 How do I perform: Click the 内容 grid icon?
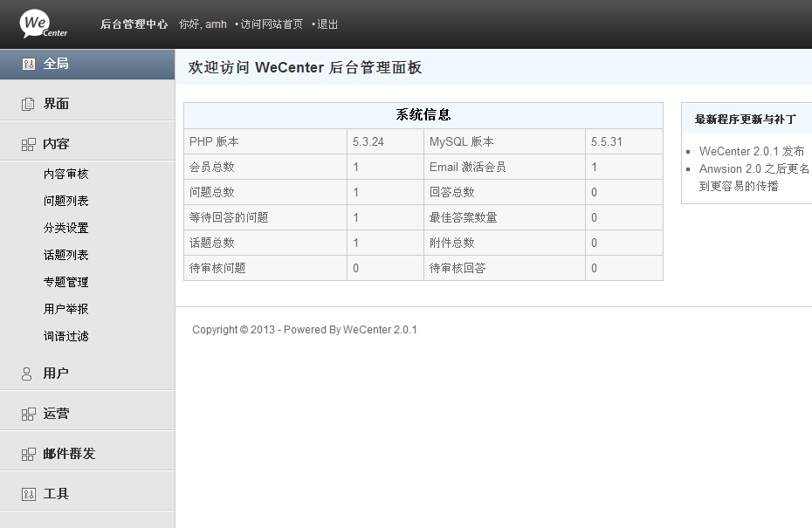29,145
